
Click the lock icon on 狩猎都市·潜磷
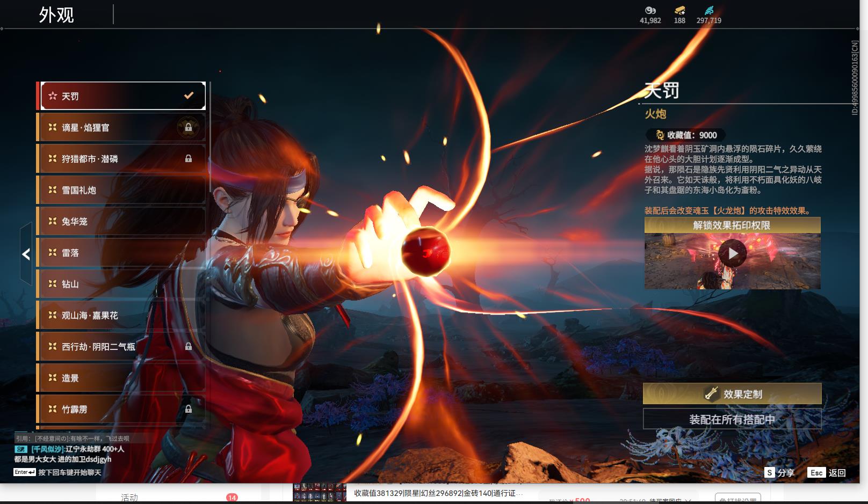click(x=189, y=158)
